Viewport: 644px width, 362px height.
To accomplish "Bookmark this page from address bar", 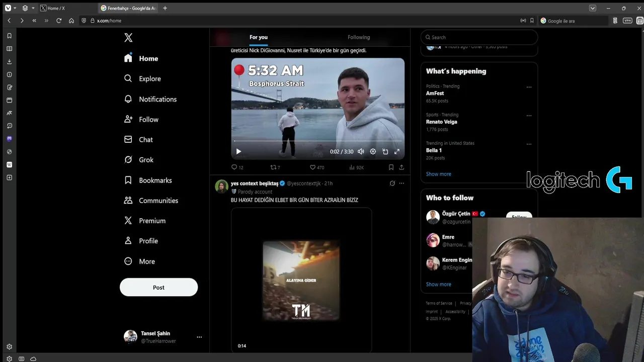I will coord(532,21).
